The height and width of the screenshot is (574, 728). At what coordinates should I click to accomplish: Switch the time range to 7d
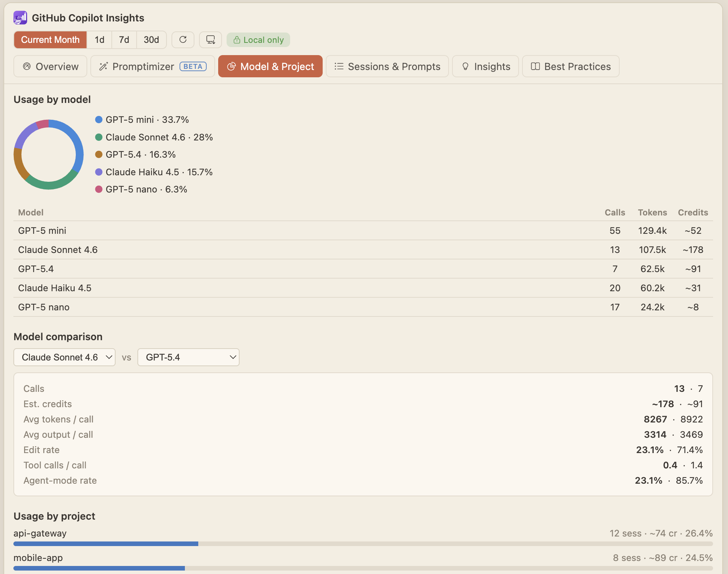tap(124, 40)
